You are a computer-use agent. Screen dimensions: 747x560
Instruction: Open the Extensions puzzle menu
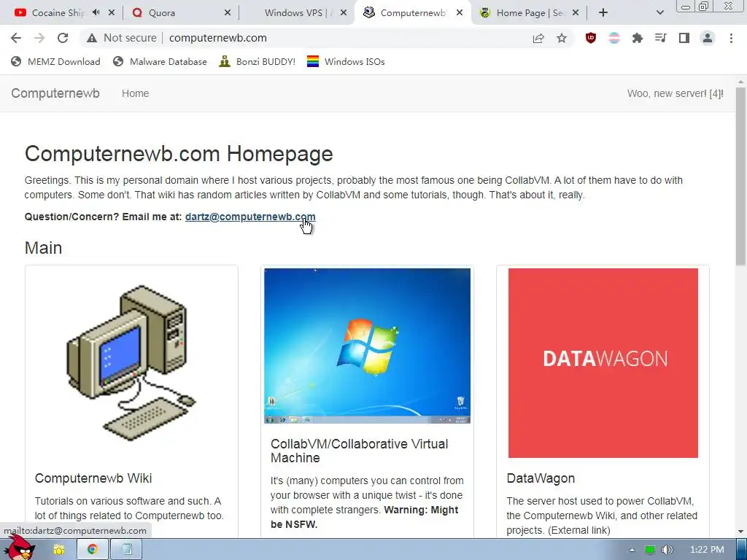point(638,38)
